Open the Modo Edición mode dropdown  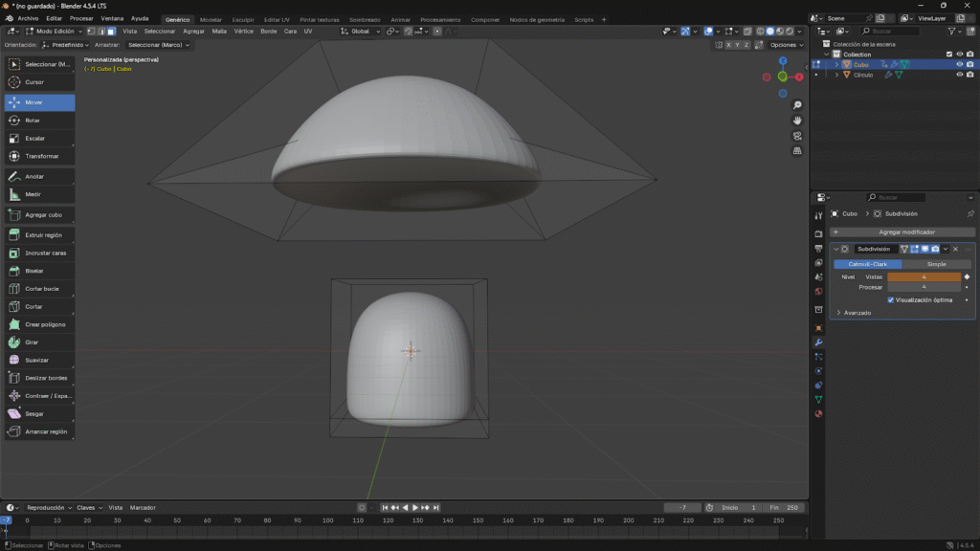coord(55,31)
